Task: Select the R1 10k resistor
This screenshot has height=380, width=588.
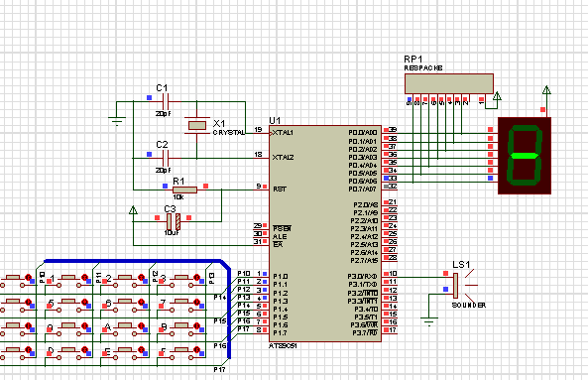Action: point(184,190)
